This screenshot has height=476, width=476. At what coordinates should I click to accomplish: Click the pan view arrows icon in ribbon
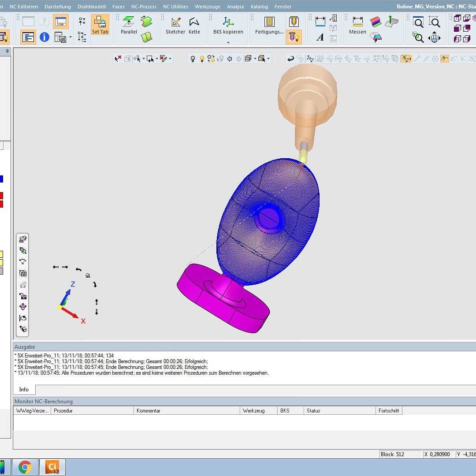[434, 37]
